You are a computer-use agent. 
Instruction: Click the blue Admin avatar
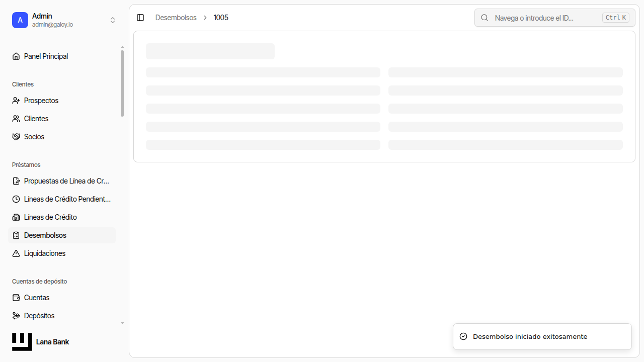pyautogui.click(x=20, y=20)
